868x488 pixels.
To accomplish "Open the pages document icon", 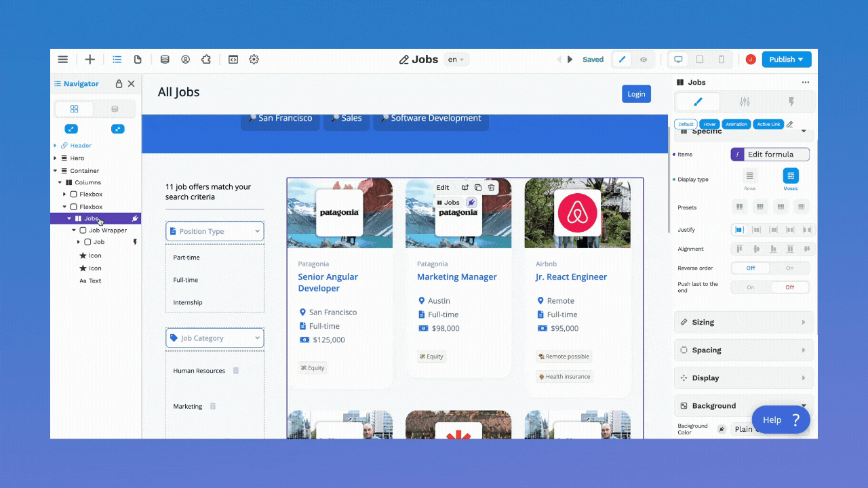I will click(x=138, y=60).
